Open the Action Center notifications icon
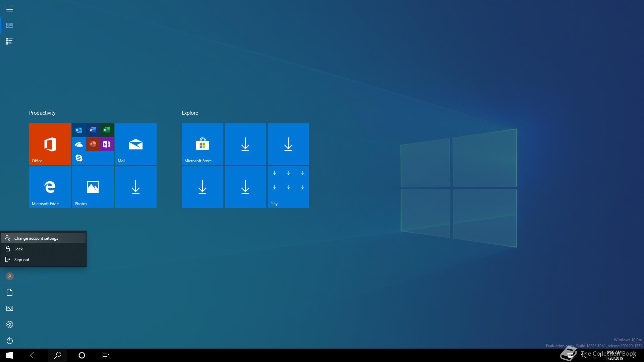644x362 pixels. point(633,355)
